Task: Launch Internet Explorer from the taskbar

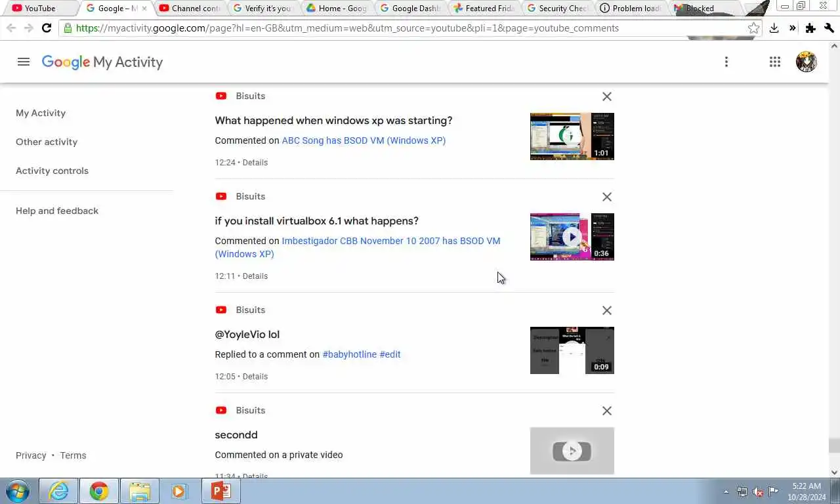Action: [59, 491]
